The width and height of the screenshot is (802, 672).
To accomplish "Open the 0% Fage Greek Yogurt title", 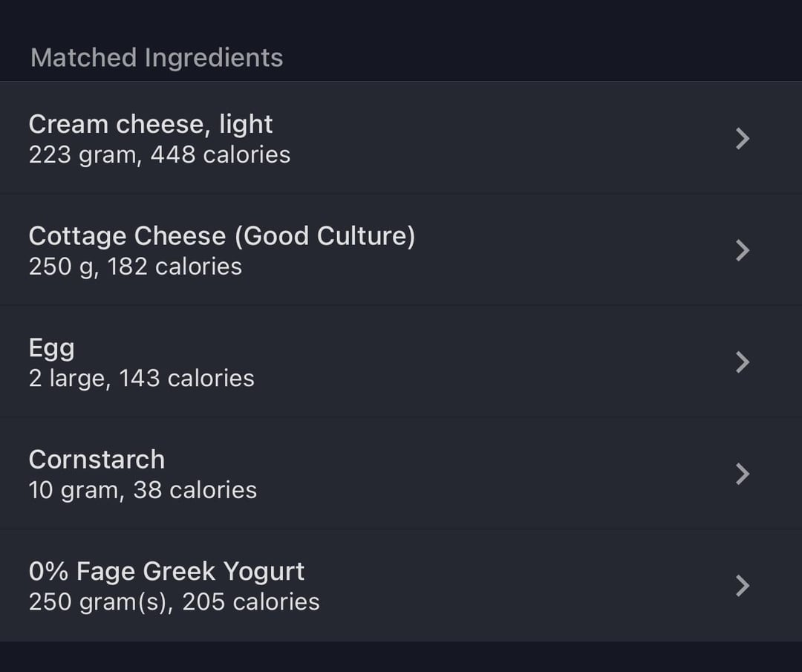I will point(167,572).
